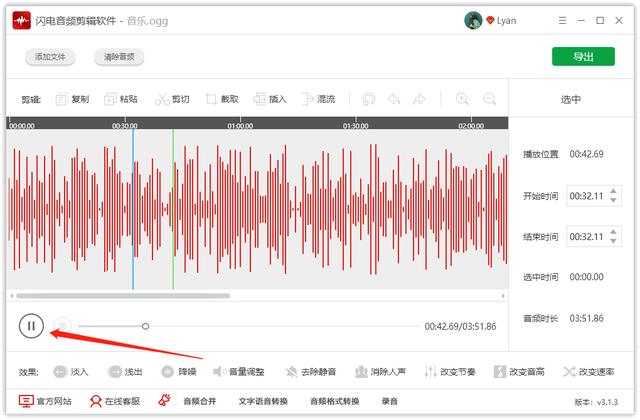Click the redo arrow icon

[419, 99]
